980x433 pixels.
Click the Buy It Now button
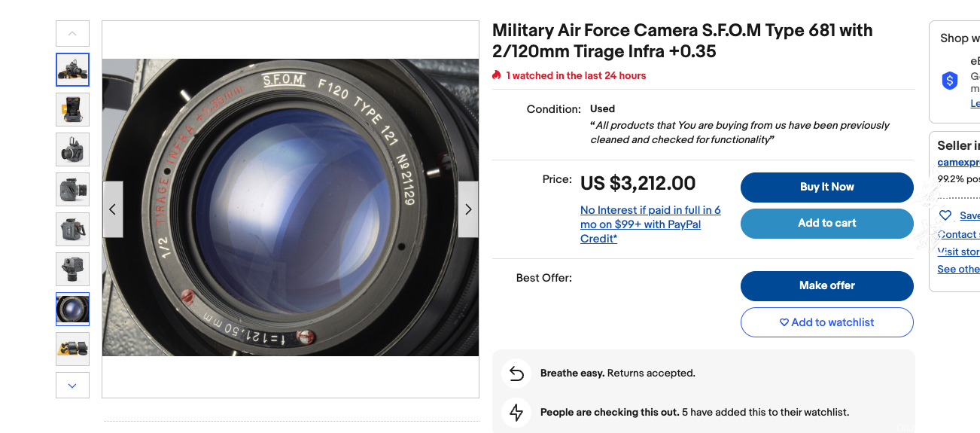tap(827, 188)
